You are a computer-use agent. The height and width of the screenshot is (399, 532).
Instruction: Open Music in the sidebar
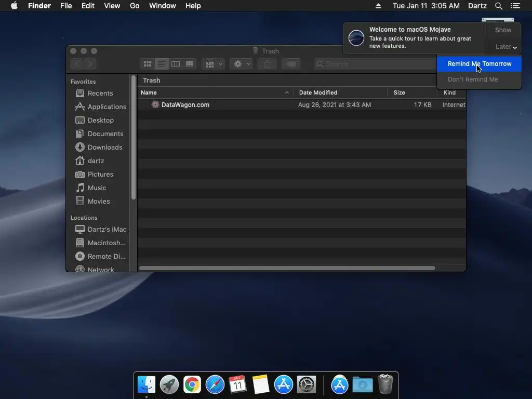(x=90, y=188)
